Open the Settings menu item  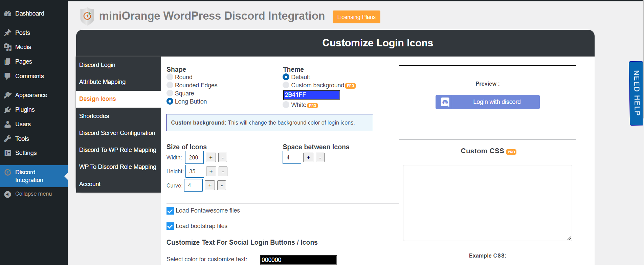(34, 153)
